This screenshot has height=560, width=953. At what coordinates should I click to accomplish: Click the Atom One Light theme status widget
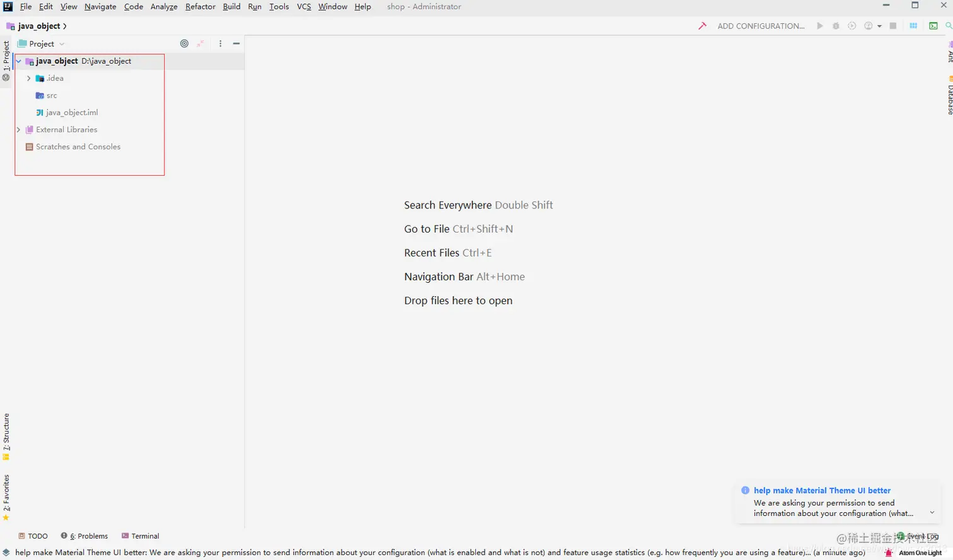coord(920,553)
